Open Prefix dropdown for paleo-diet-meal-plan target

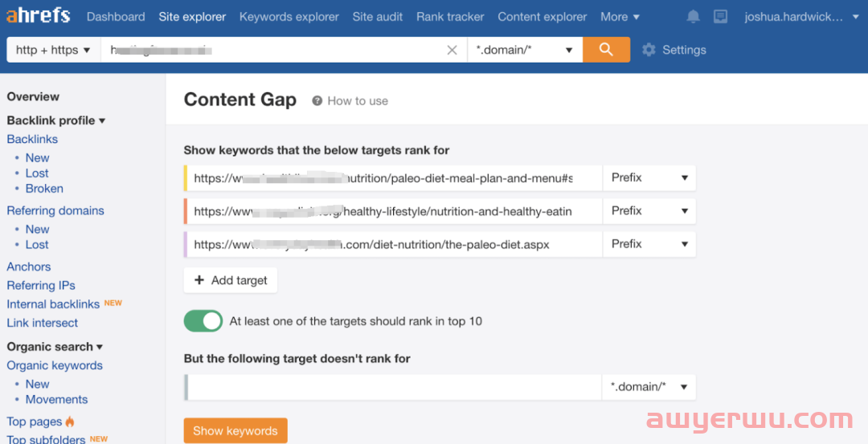[649, 178]
